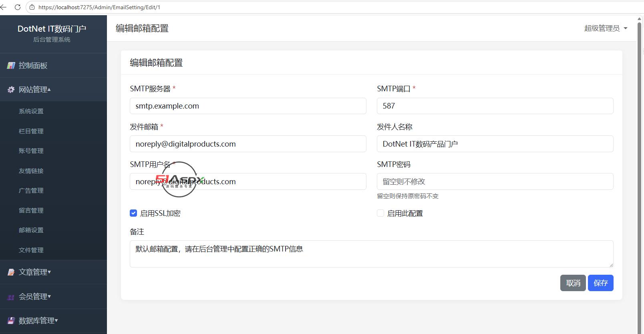Click the browser back arrow
This screenshot has height=334, width=644.
point(4,7)
